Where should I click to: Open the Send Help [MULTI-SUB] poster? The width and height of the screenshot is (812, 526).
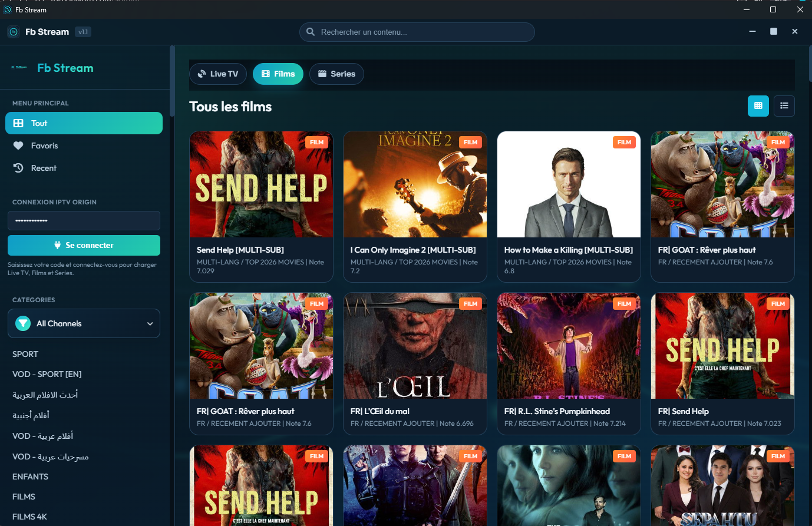click(261, 184)
